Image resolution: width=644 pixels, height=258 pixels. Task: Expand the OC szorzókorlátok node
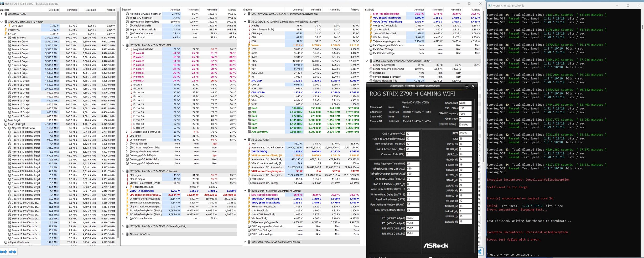click(127, 218)
